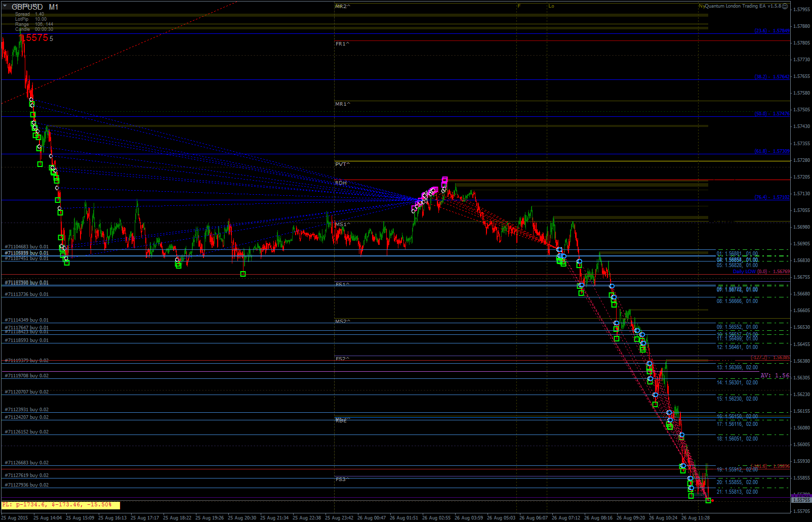Viewport: 812px width, 522px height.
Task: Select order line #71118593 buy 0.01
Action: tap(27, 340)
